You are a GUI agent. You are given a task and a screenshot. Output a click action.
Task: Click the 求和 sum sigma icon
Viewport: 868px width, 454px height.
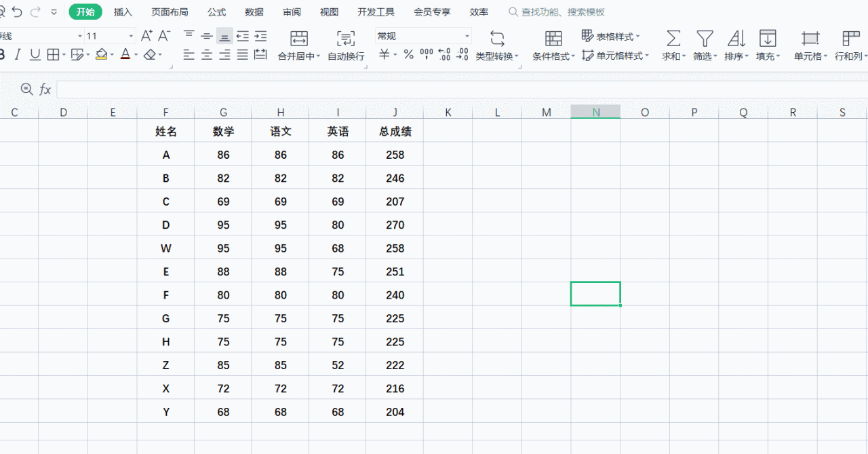coord(673,38)
